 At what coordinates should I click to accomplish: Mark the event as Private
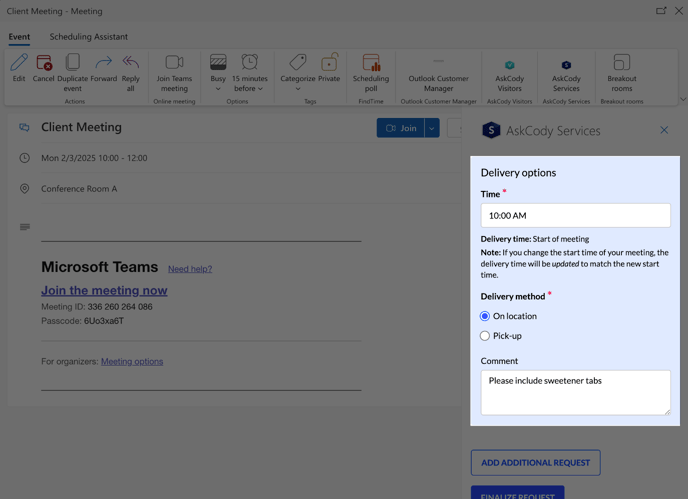(329, 62)
